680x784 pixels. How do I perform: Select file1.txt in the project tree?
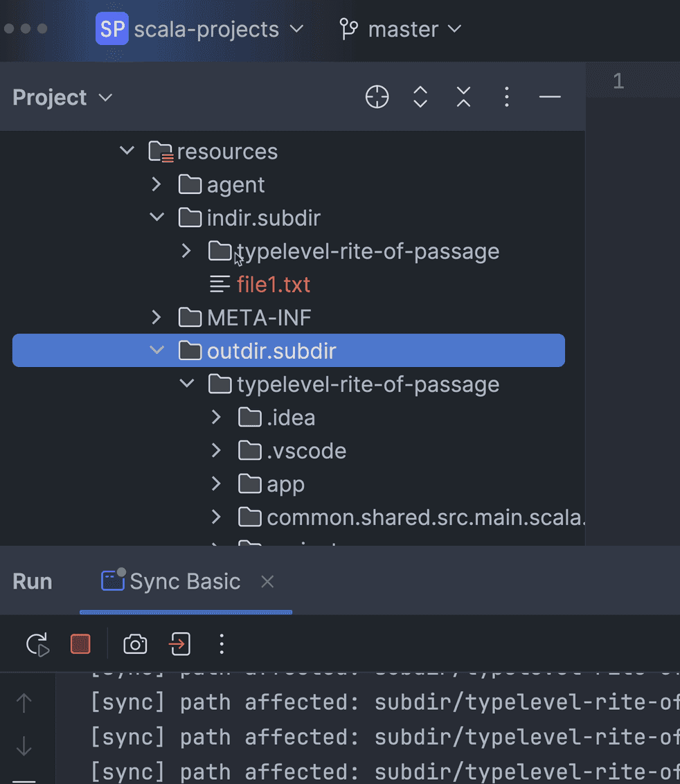tap(273, 285)
